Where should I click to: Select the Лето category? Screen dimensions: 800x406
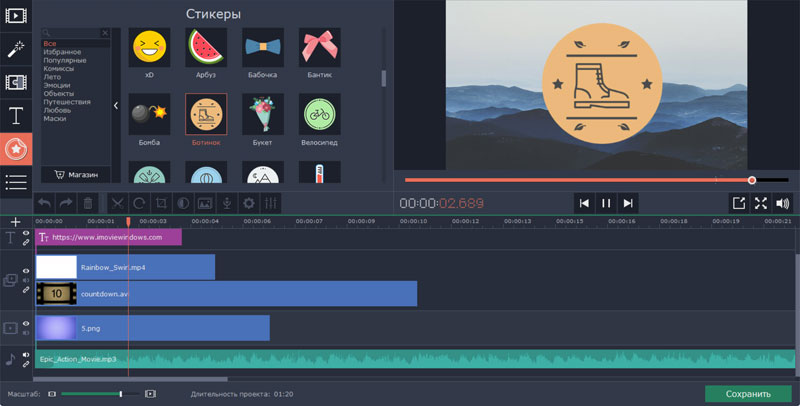[52, 77]
